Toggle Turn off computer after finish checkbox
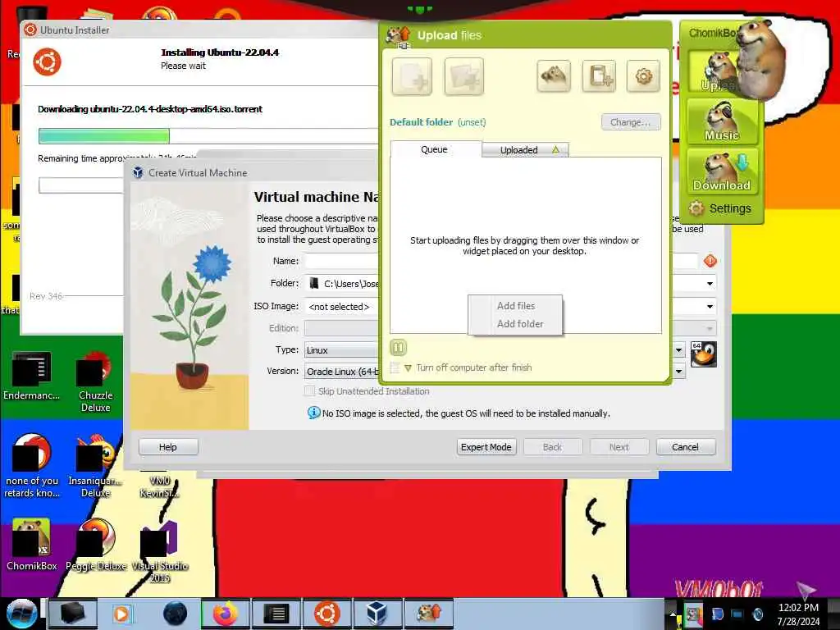840x630 pixels. click(395, 367)
